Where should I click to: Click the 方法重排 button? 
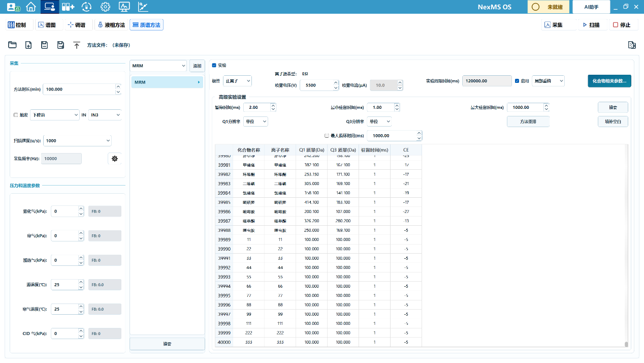tap(528, 122)
